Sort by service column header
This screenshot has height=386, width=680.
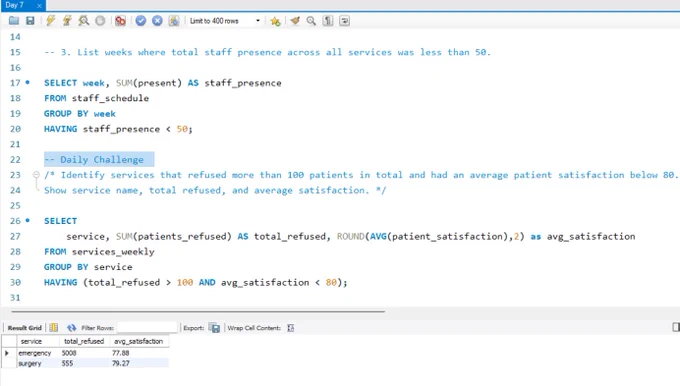click(38, 341)
